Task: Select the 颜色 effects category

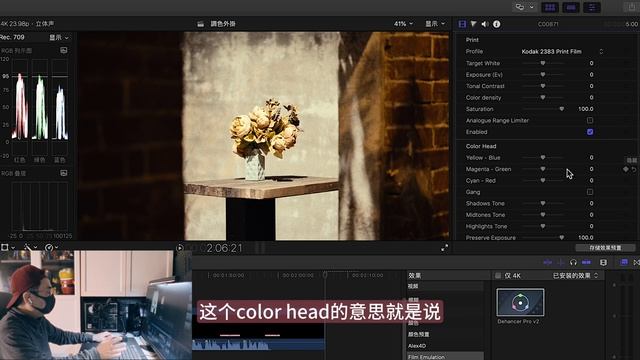Action: (413, 323)
